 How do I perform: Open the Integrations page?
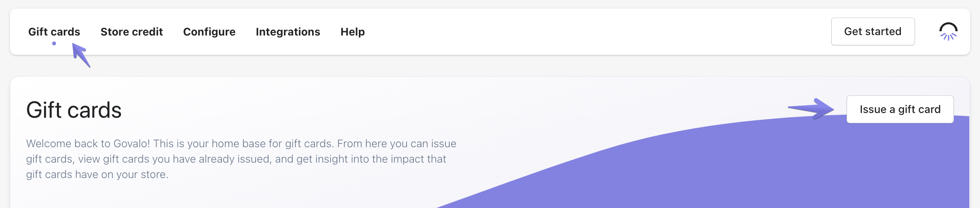click(288, 32)
